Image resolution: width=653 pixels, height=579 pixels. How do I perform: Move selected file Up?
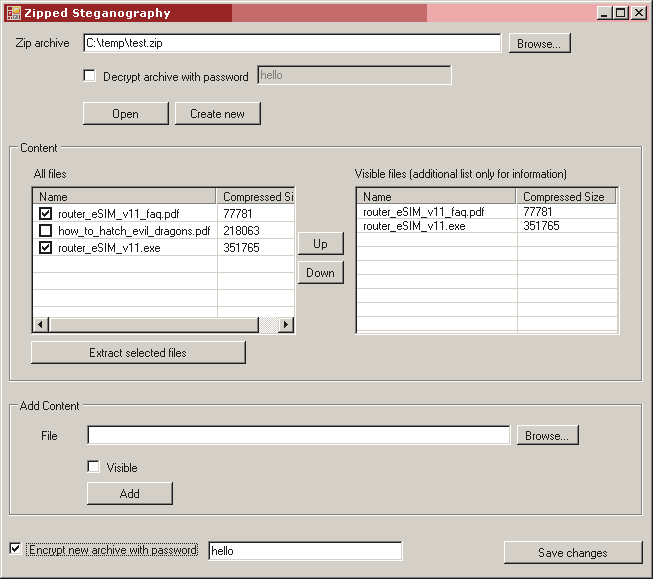click(x=320, y=244)
